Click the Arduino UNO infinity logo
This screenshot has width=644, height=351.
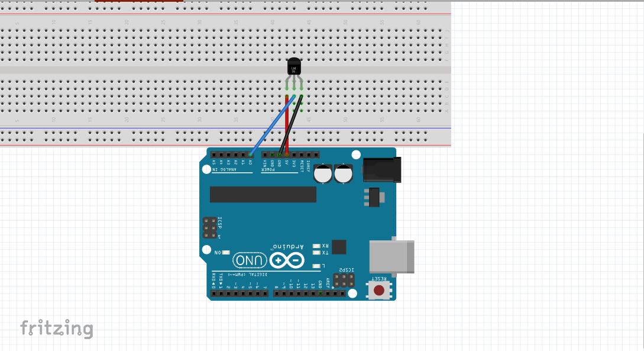tap(287, 260)
